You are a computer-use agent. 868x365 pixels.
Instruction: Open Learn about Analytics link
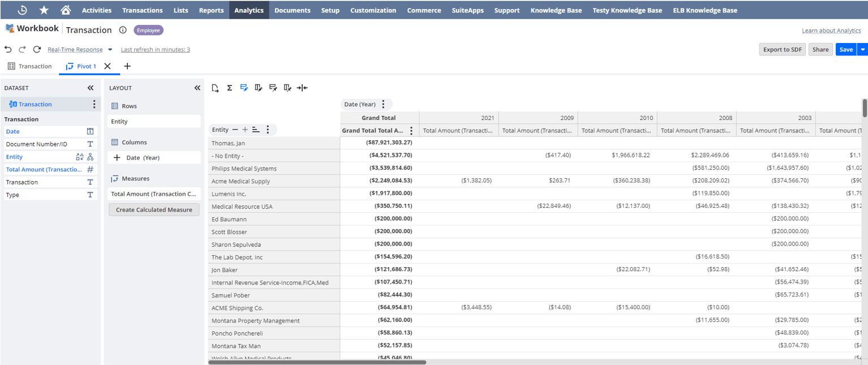831,31
